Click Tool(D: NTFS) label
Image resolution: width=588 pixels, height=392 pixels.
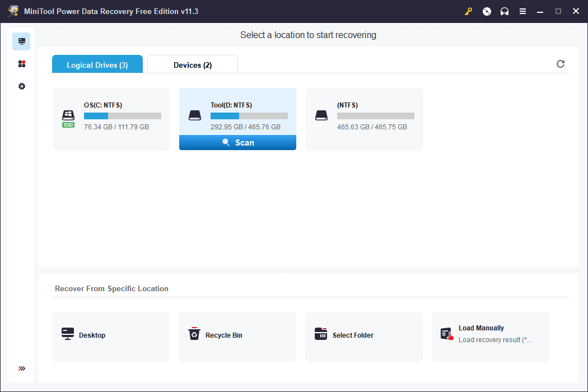point(231,105)
